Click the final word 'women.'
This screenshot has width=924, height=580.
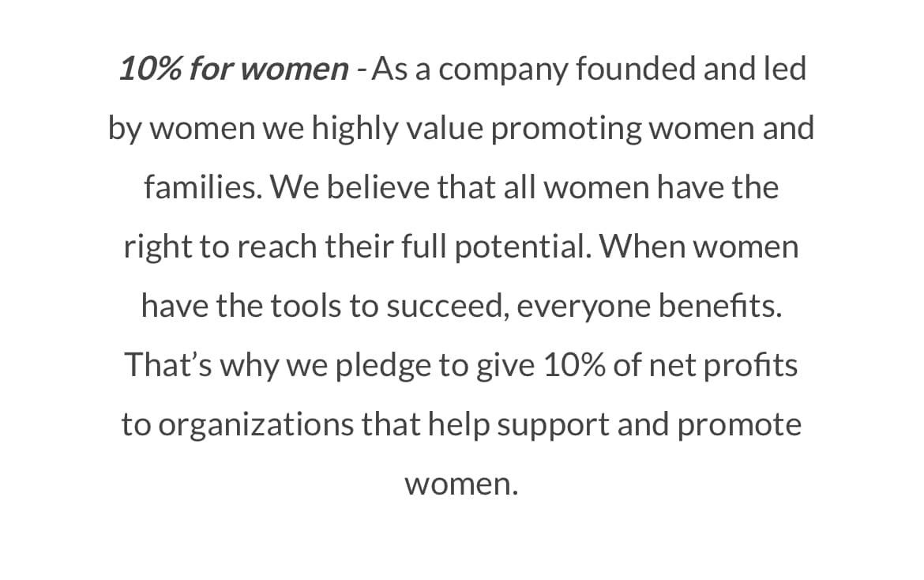[x=461, y=484]
